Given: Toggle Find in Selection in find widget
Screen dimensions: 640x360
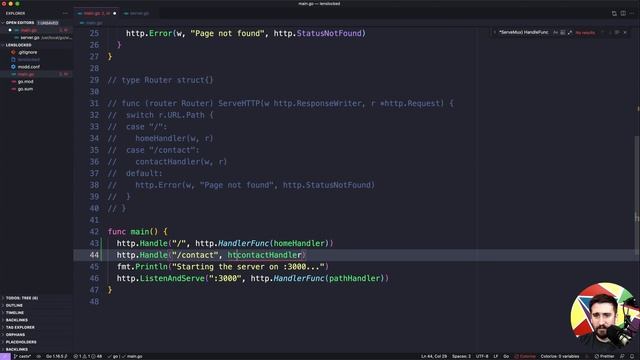Looking at the screenshot, I should (x=617, y=32).
